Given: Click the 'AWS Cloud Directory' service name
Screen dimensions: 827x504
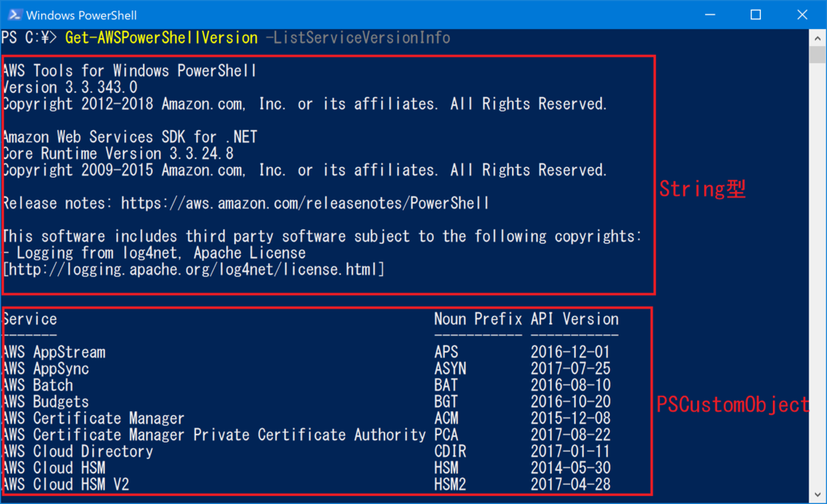Looking at the screenshot, I should (78, 451).
